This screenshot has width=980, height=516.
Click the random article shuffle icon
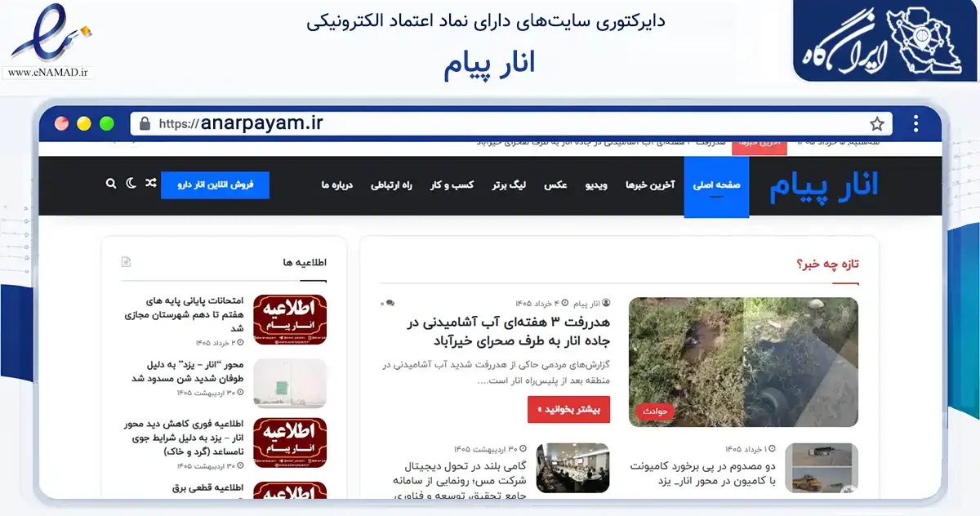click(150, 184)
